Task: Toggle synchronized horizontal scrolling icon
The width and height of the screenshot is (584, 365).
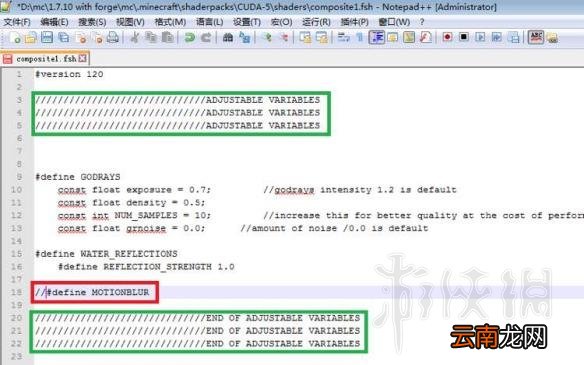Action: [x=321, y=37]
